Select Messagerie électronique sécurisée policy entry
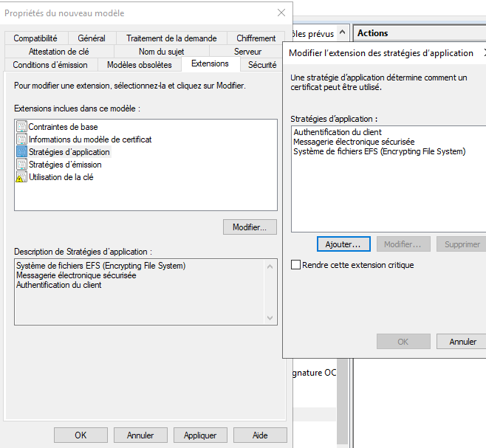Viewport: 486px width, 448px height. 353,142
